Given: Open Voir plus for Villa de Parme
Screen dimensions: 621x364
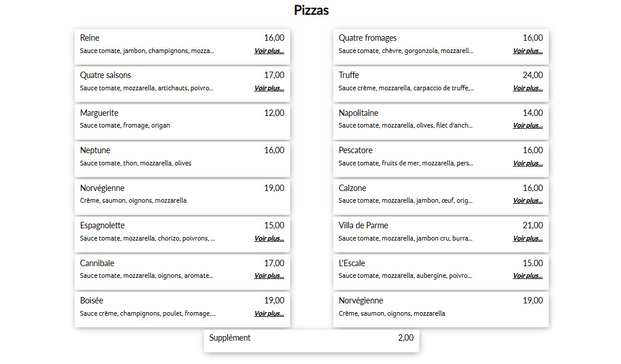Looking at the screenshot, I should coord(528,238).
